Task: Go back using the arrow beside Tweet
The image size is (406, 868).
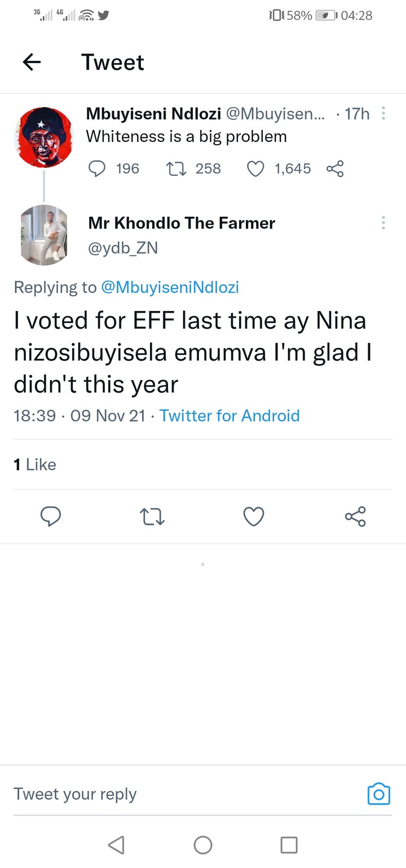Action: 32,62
